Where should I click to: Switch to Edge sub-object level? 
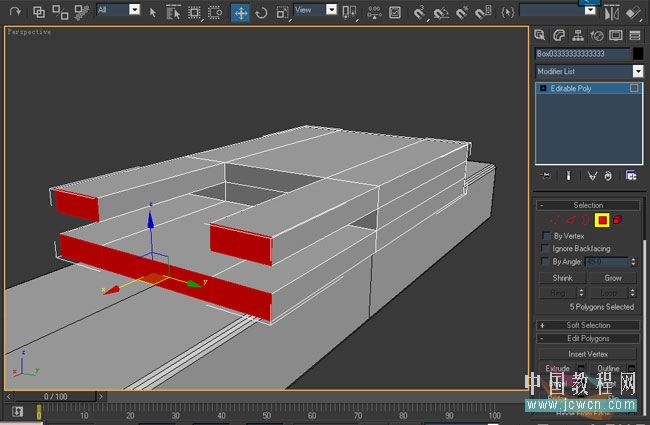pyautogui.click(x=571, y=220)
